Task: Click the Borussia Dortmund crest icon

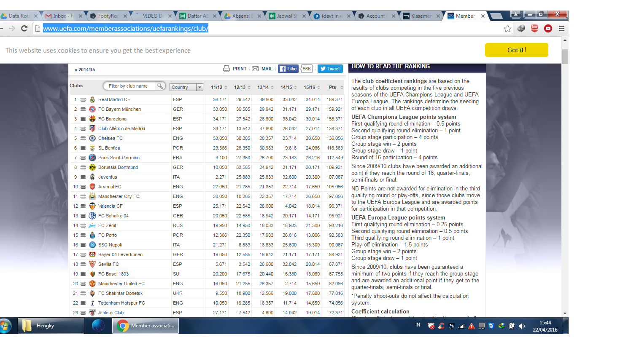Action: point(92,167)
